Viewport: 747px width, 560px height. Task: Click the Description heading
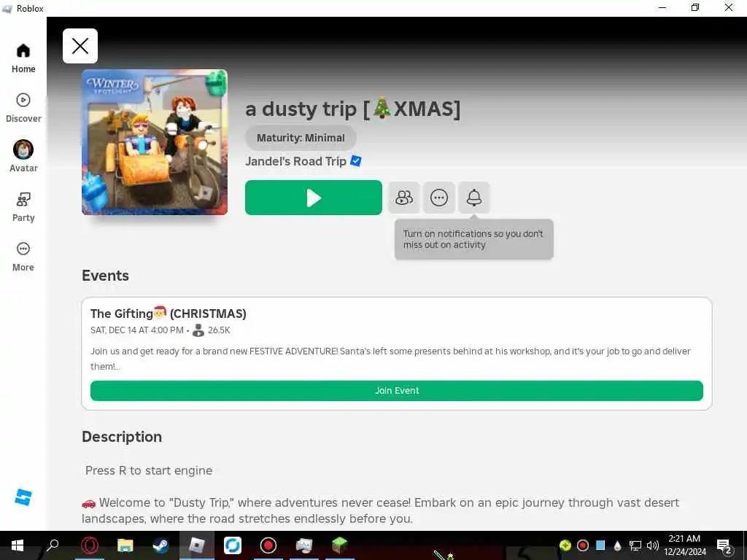(122, 437)
